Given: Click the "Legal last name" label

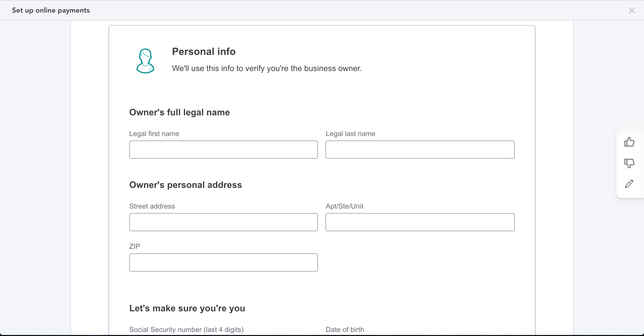Looking at the screenshot, I should point(350,133).
